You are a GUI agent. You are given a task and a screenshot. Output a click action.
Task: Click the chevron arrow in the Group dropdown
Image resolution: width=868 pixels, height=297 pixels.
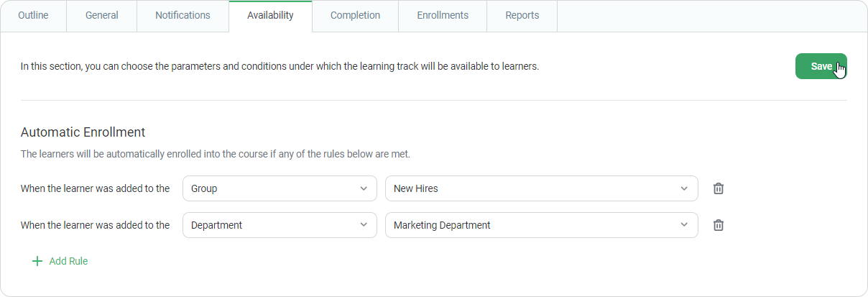(363, 188)
